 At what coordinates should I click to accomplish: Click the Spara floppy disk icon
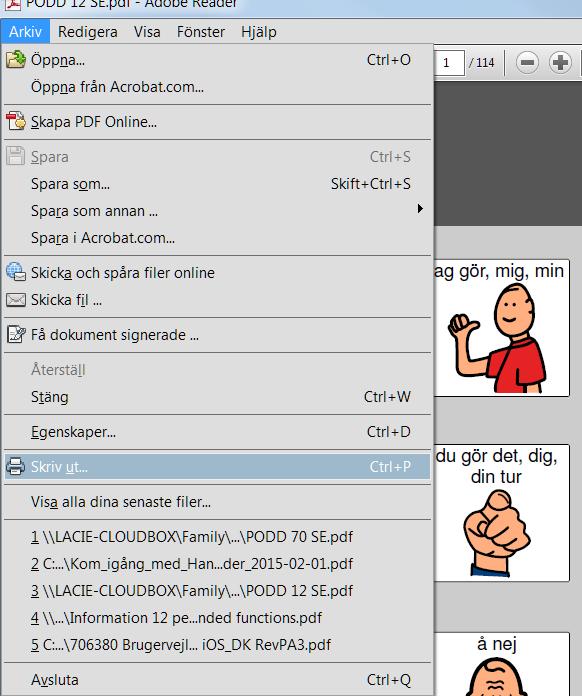point(16,156)
